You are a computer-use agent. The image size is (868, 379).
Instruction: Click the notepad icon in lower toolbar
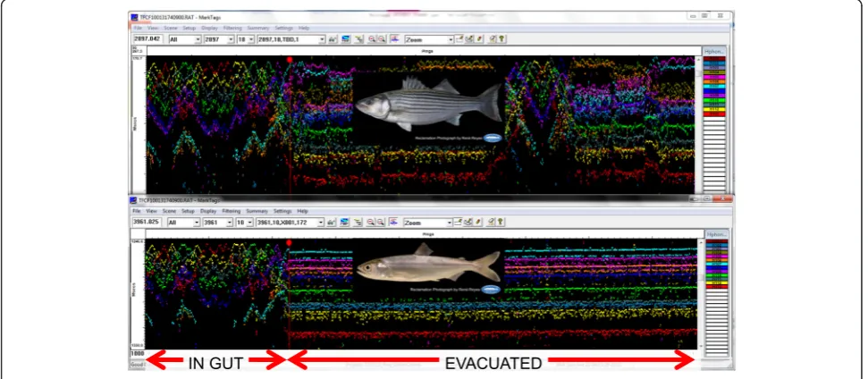tap(491, 223)
